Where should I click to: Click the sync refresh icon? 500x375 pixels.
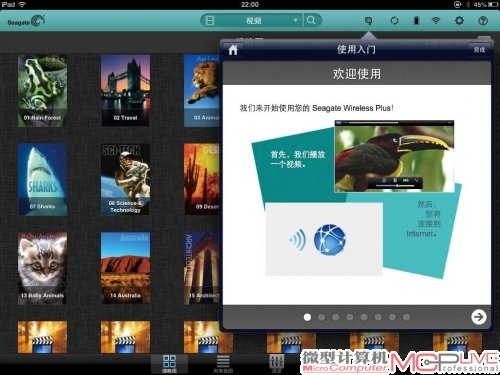coord(394,21)
